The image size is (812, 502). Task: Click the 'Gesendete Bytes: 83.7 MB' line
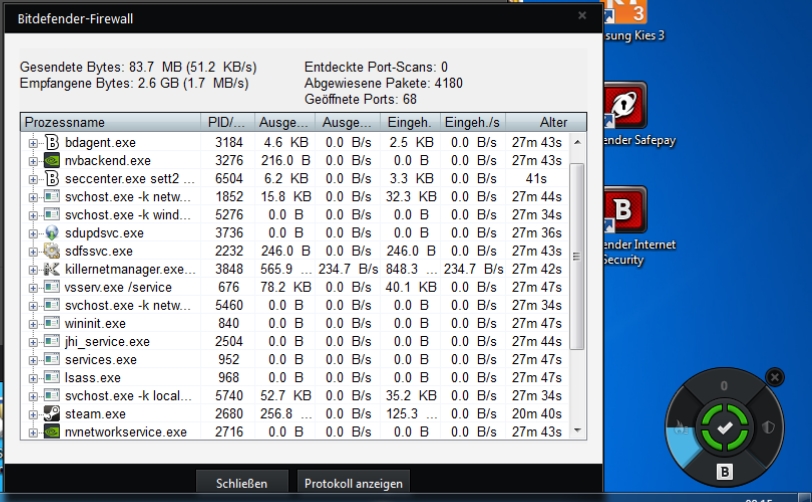138,67
